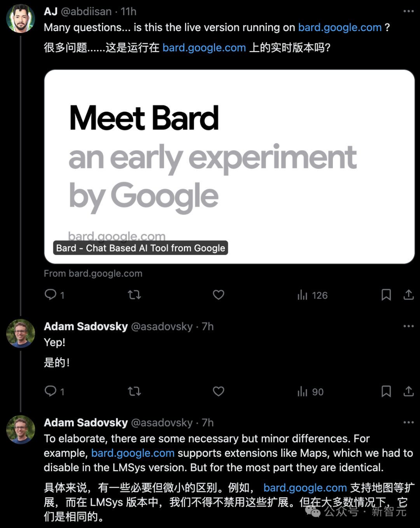Screen dimensions: 420x528
Task: Open the Meet Bard link preview card
Action: tap(229, 167)
